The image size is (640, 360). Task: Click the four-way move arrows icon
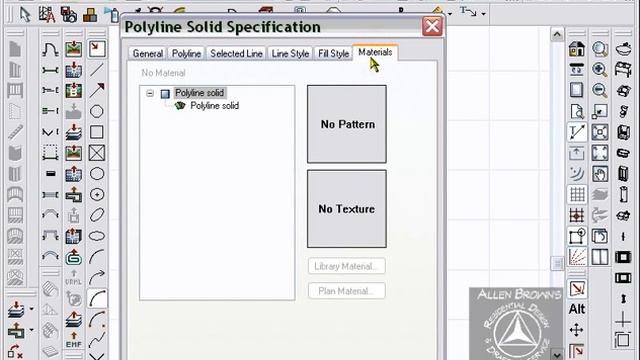pos(577,330)
